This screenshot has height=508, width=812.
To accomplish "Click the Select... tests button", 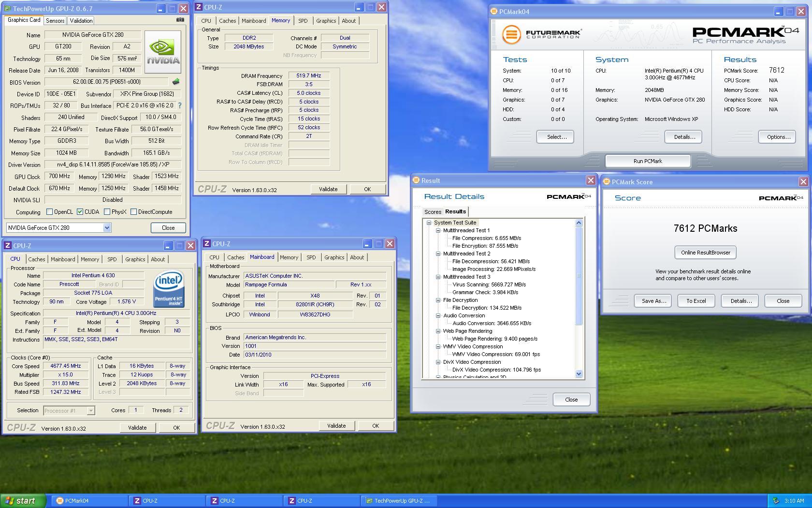I will point(555,137).
